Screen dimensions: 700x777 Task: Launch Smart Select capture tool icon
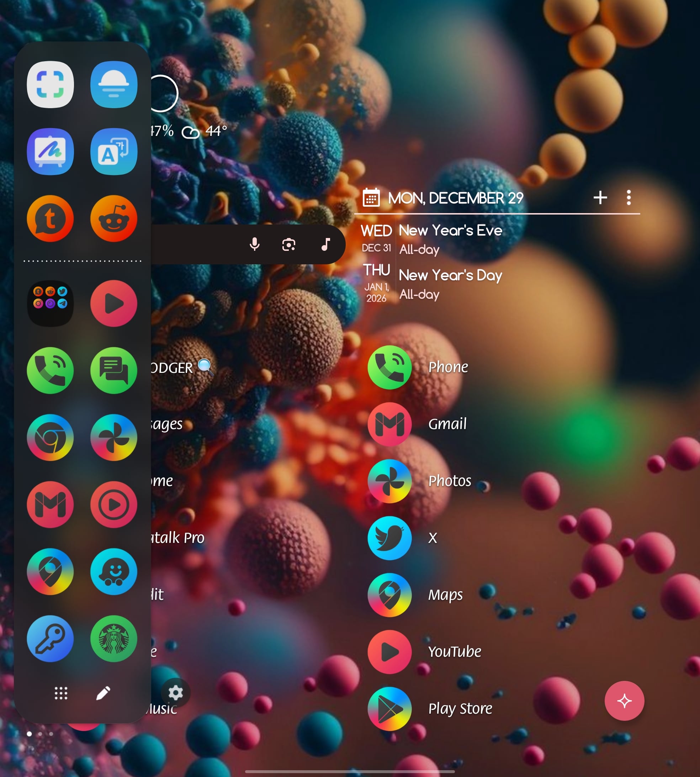click(50, 85)
